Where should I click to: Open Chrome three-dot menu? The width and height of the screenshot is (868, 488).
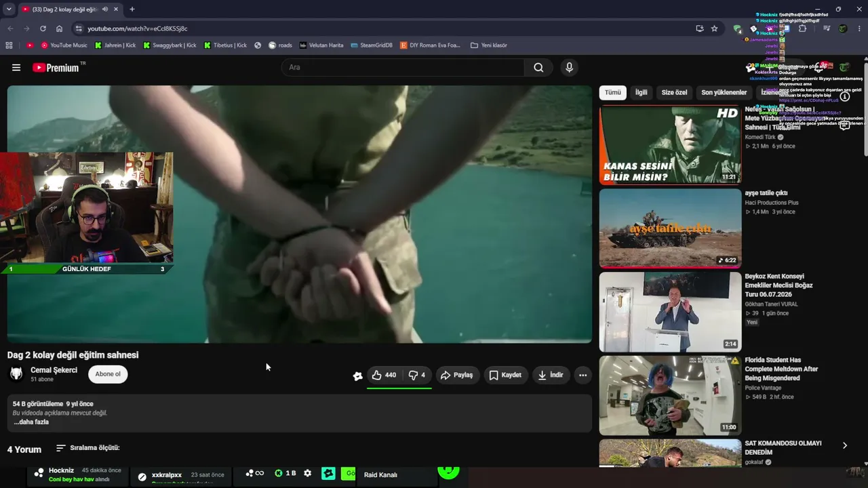[860, 28]
